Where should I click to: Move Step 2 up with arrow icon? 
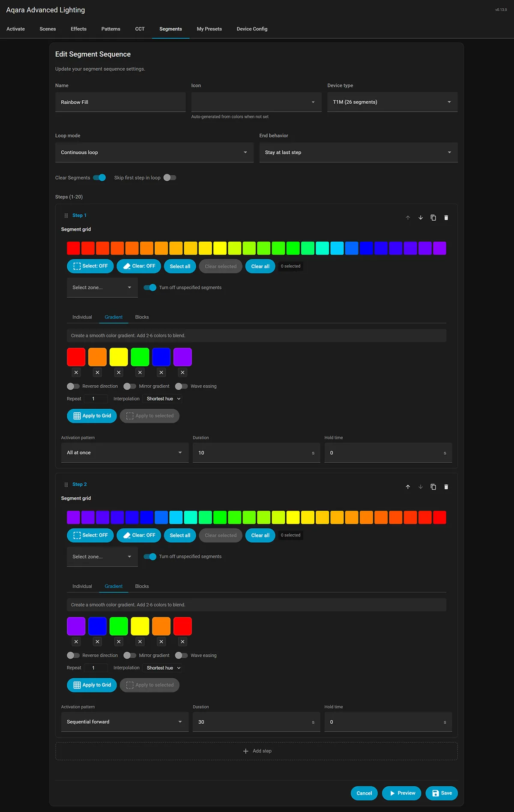pyautogui.click(x=408, y=487)
